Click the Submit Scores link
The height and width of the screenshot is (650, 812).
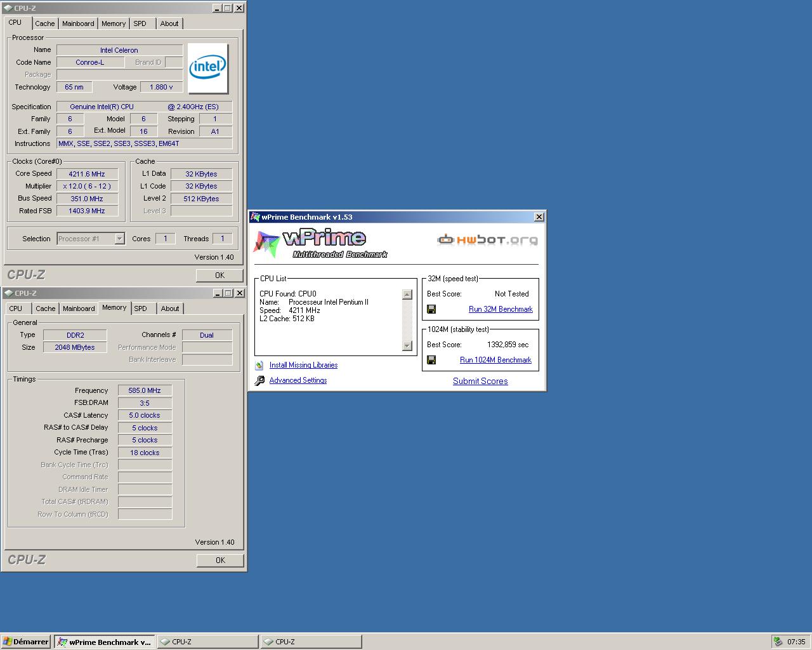coord(480,381)
